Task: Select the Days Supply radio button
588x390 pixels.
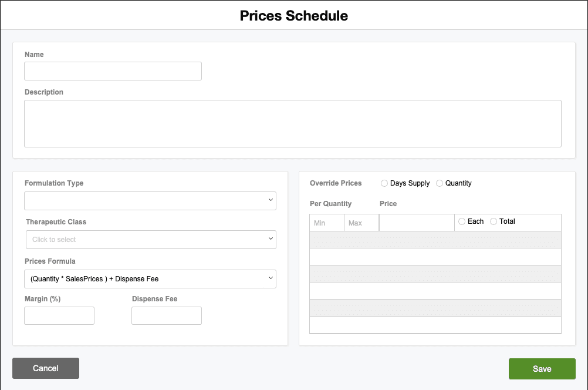Action: [385, 183]
